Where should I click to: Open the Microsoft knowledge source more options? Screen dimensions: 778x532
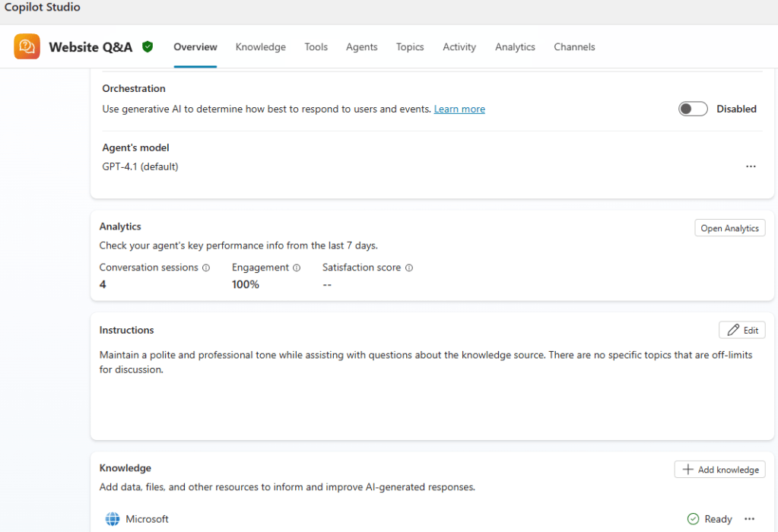[x=749, y=519]
